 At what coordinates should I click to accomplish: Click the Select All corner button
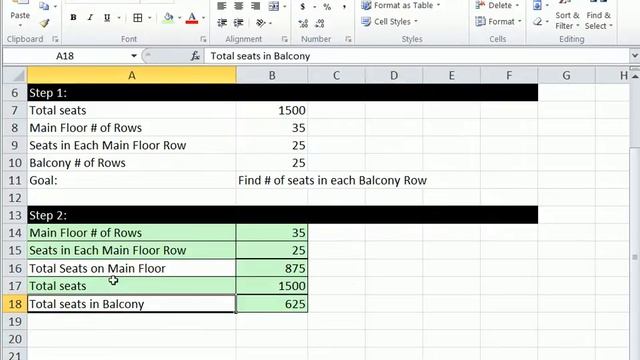(15, 76)
